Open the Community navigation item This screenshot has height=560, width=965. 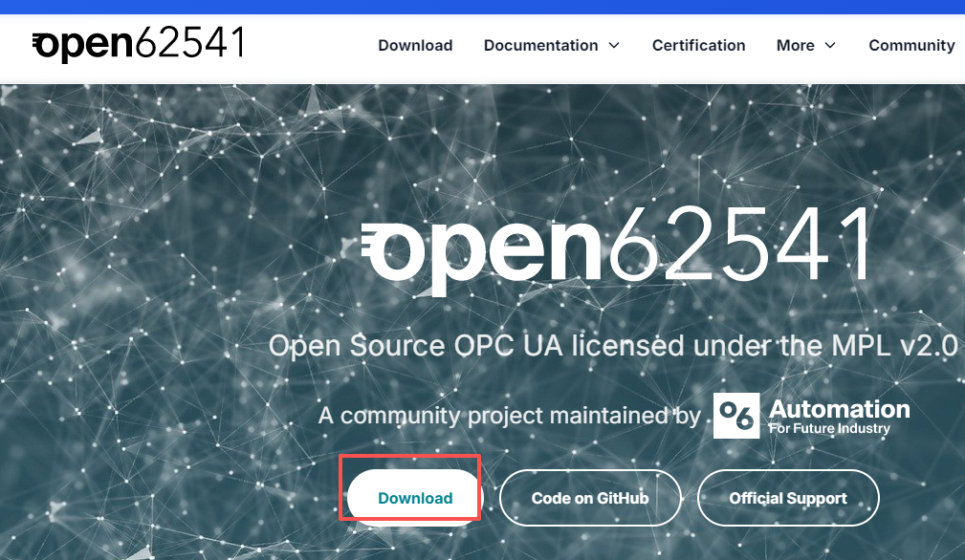tap(911, 46)
